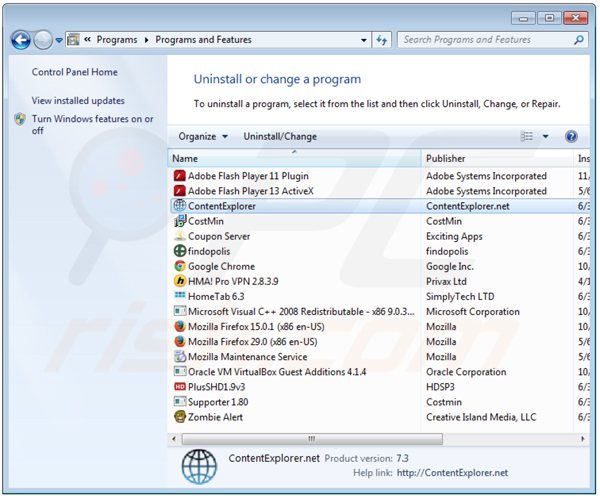Screen dimensions: 600x499
Task: Select HomeTab 6.3 program name
Action: pyautogui.click(x=216, y=297)
